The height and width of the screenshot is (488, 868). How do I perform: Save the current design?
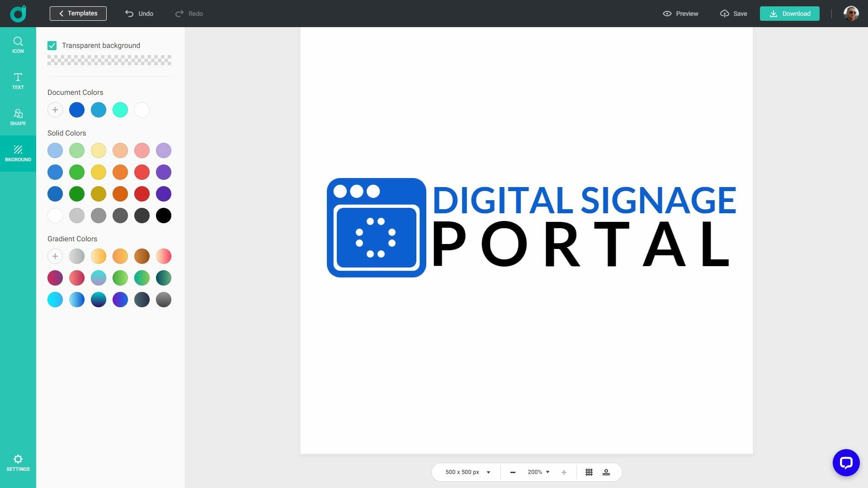tap(733, 13)
